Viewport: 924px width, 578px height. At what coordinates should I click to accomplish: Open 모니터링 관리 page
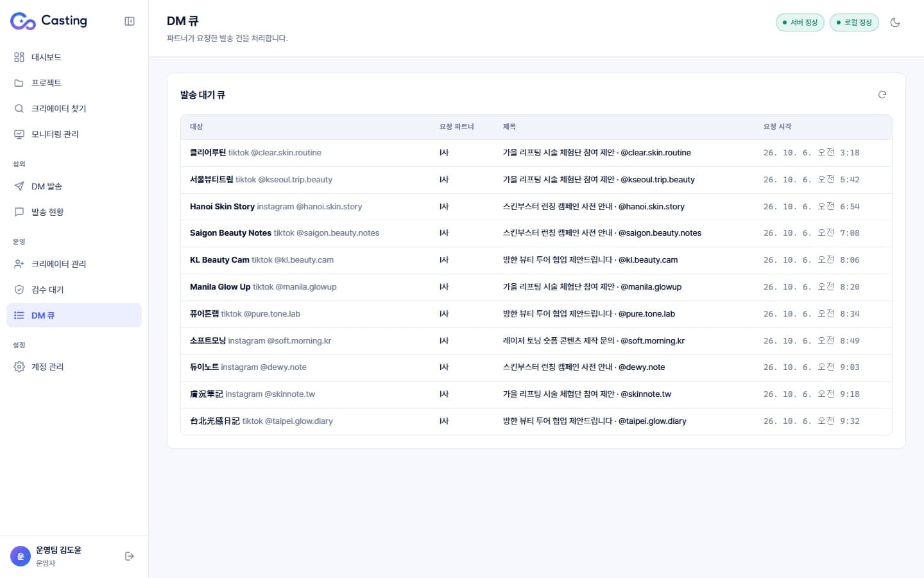coord(74,134)
